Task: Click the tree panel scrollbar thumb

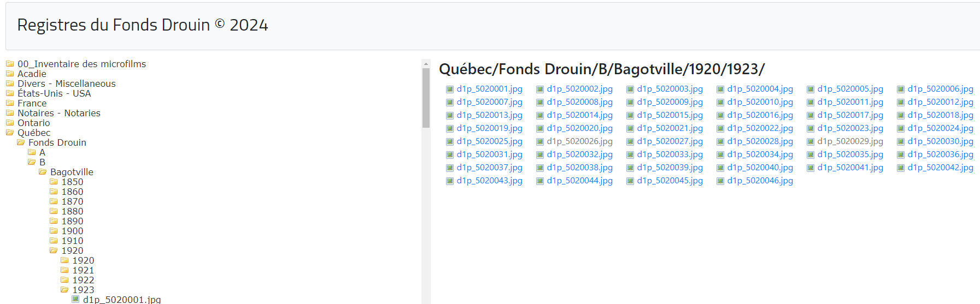Action: [x=426, y=98]
